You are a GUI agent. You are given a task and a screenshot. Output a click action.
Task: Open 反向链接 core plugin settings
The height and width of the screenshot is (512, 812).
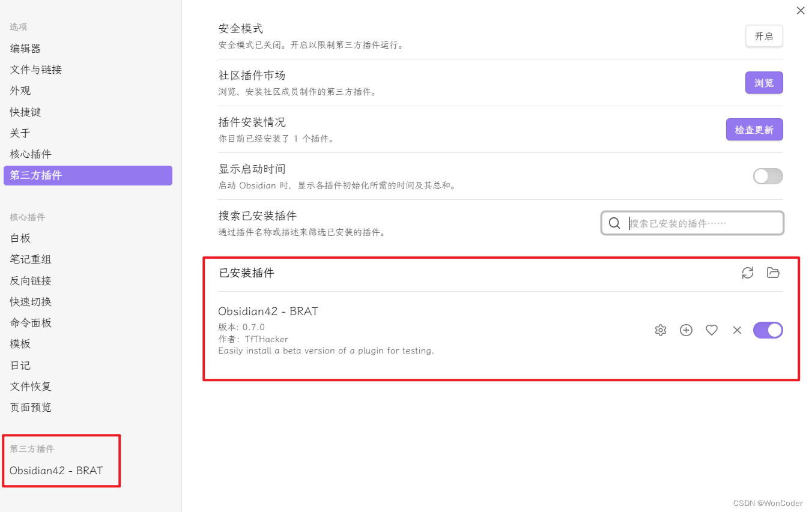point(88,281)
